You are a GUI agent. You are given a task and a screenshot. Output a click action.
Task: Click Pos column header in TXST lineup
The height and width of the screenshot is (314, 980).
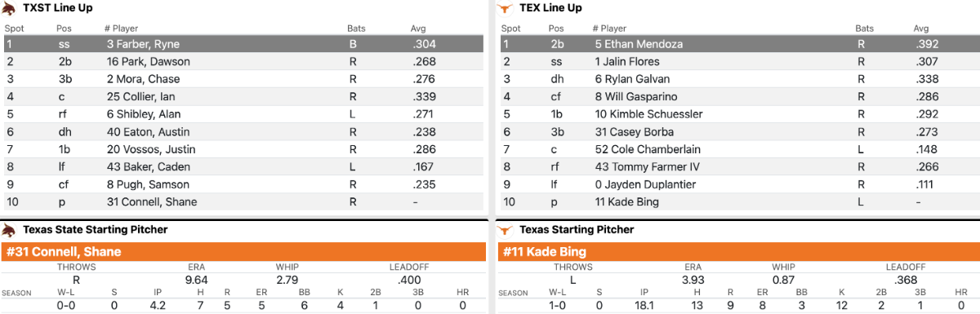click(x=64, y=29)
